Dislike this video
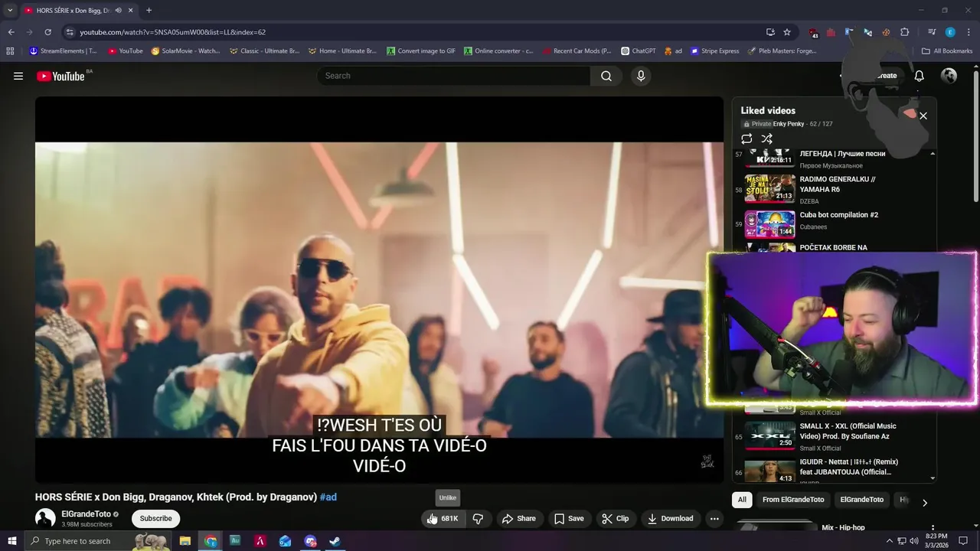The image size is (980, 551). click(478, 519)
